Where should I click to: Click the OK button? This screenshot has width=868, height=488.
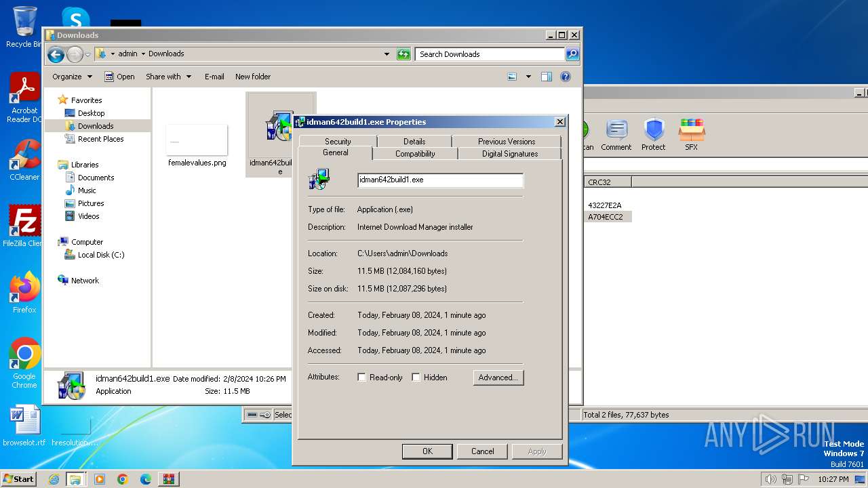(x=427, y=451)
